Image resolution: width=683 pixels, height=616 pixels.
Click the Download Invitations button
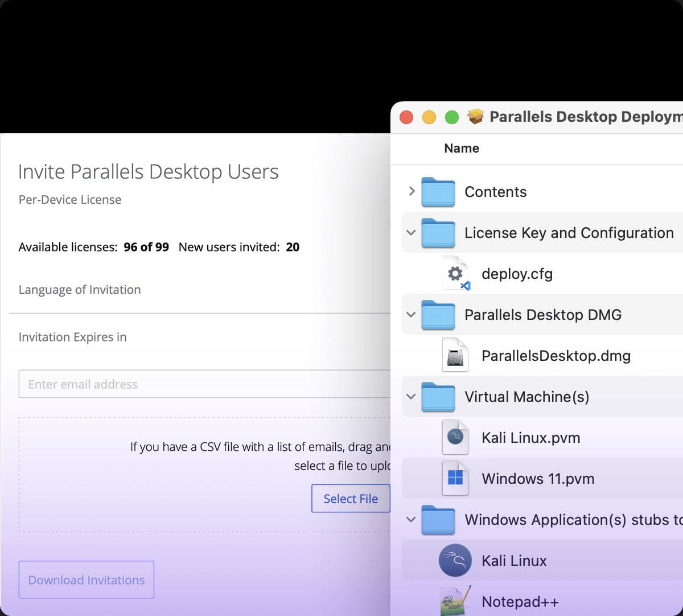point(86,580)
